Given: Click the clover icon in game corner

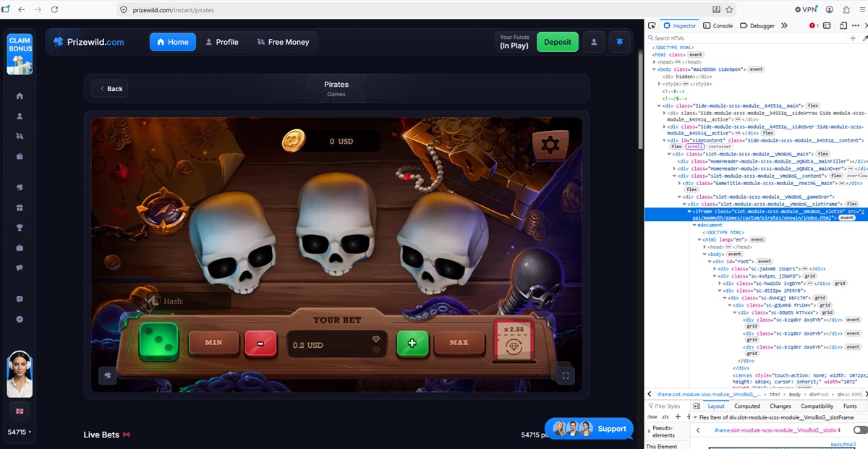Looking at the screenshot, I should (107, 375).
